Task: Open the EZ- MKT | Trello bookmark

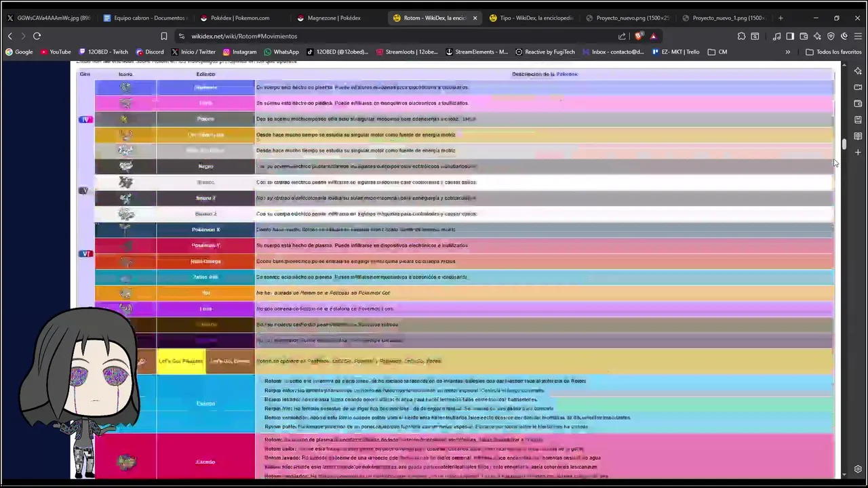Action: point(677,52)
